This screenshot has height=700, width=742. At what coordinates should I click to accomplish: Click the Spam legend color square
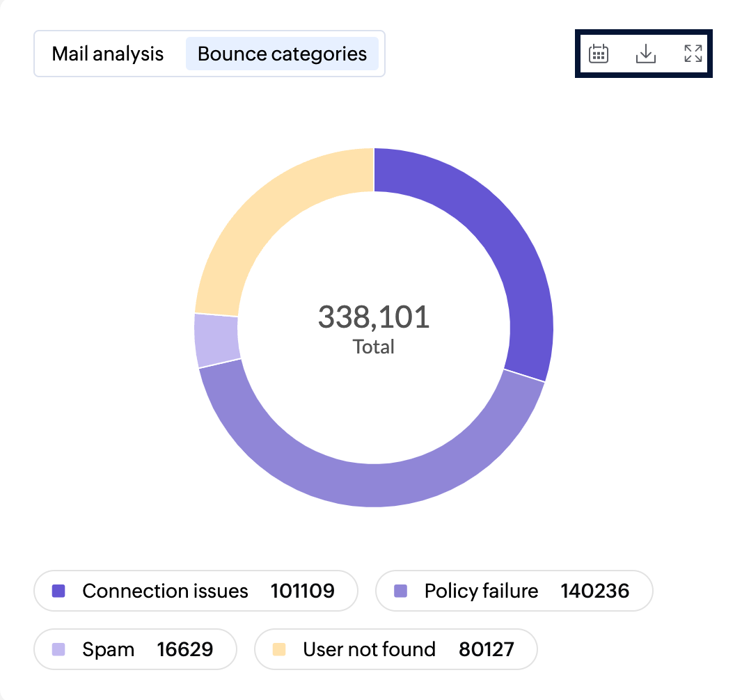click(58, 649)
